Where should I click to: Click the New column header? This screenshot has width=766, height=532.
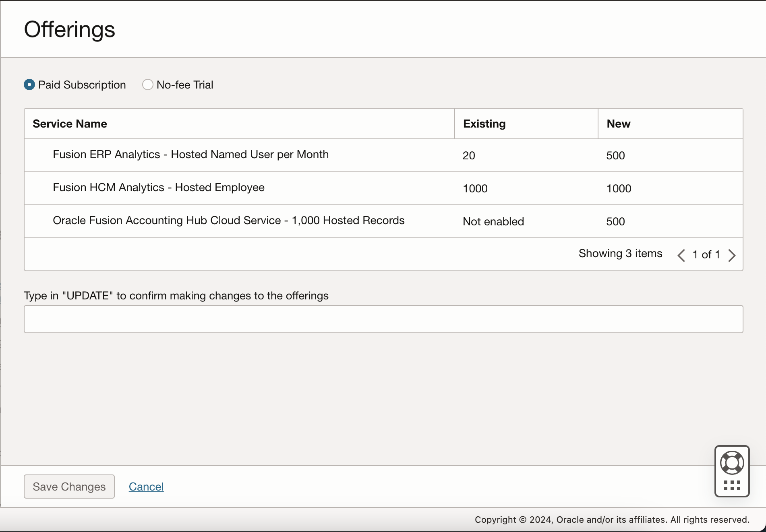coord(619,124)
